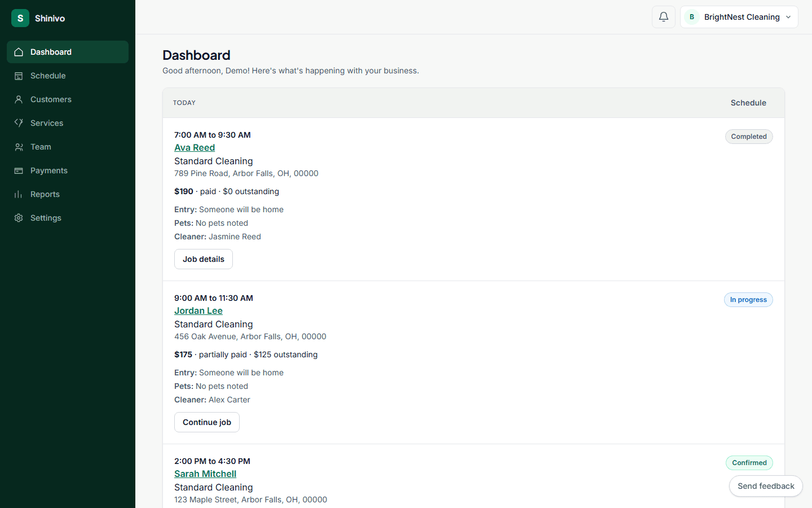
Task: Click the In progress status badge
Action: coord(748,300)
